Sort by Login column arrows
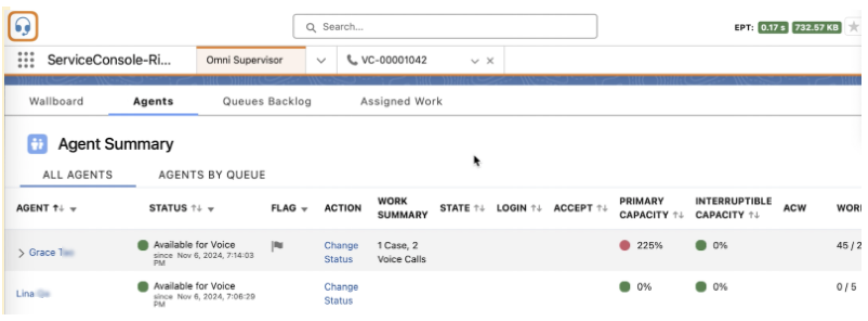Image resolution: width=868 pixels, height=321 pixels. 536,208
